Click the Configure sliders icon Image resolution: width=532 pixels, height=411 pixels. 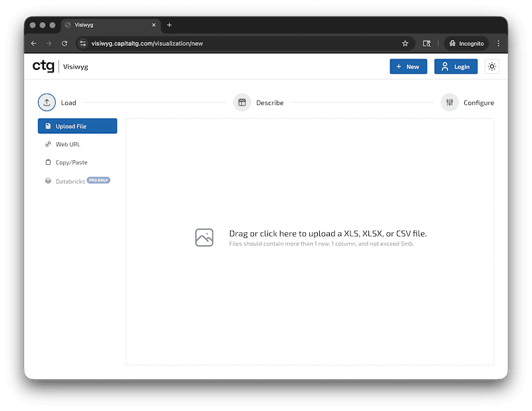point(450,102)
